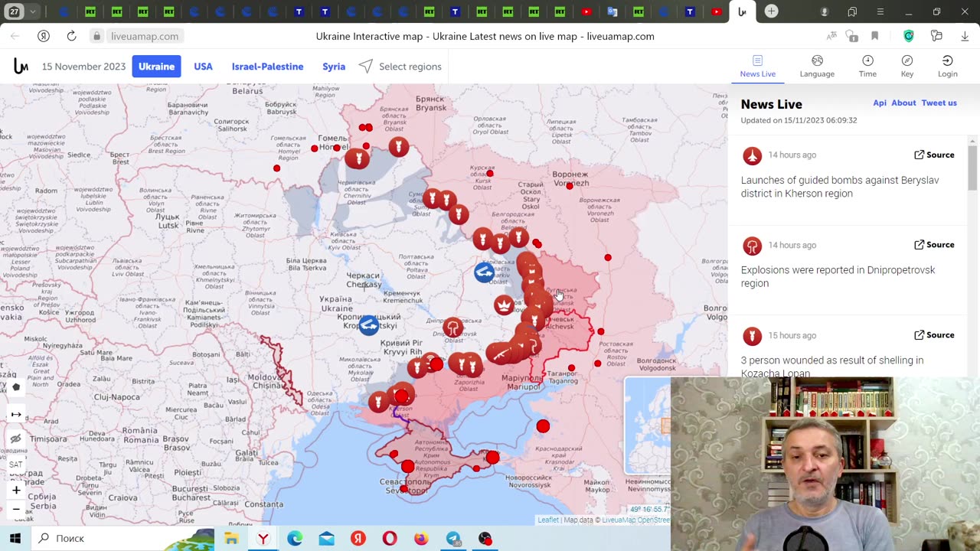980x551 pixels.
Task: Select the polygon draw tool on the map
Action: pyautogui.click(x=16, y=387)
